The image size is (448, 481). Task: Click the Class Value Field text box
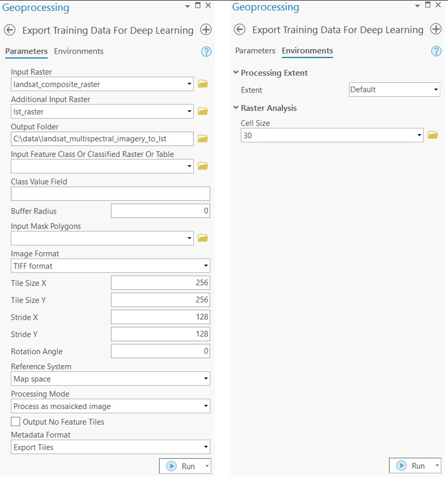pos(110,194)
